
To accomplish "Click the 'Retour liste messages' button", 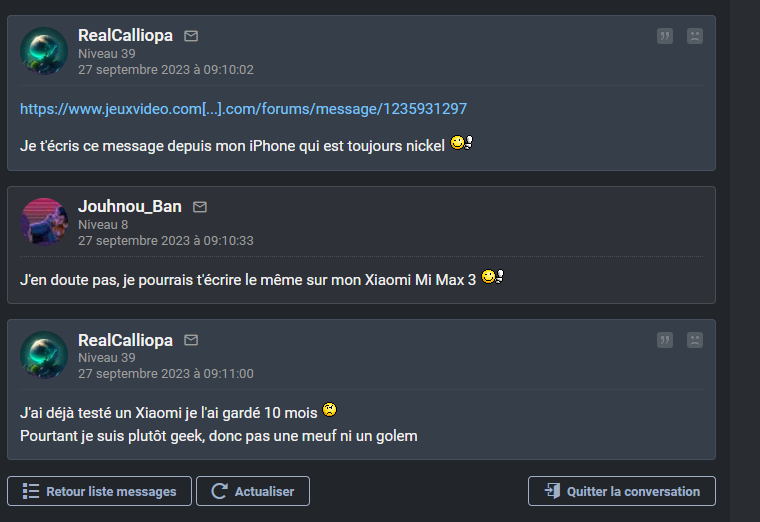I will click(x=99, y=491).
